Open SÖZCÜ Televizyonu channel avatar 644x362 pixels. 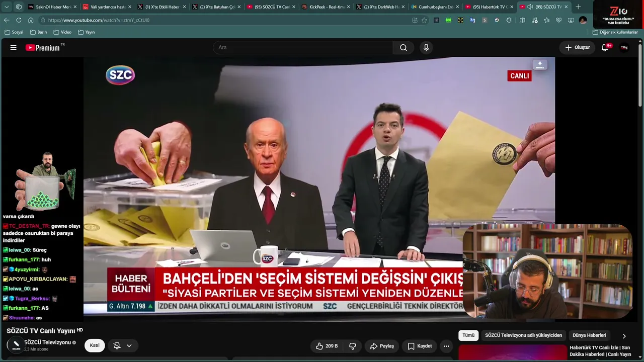tap(16, 345)
